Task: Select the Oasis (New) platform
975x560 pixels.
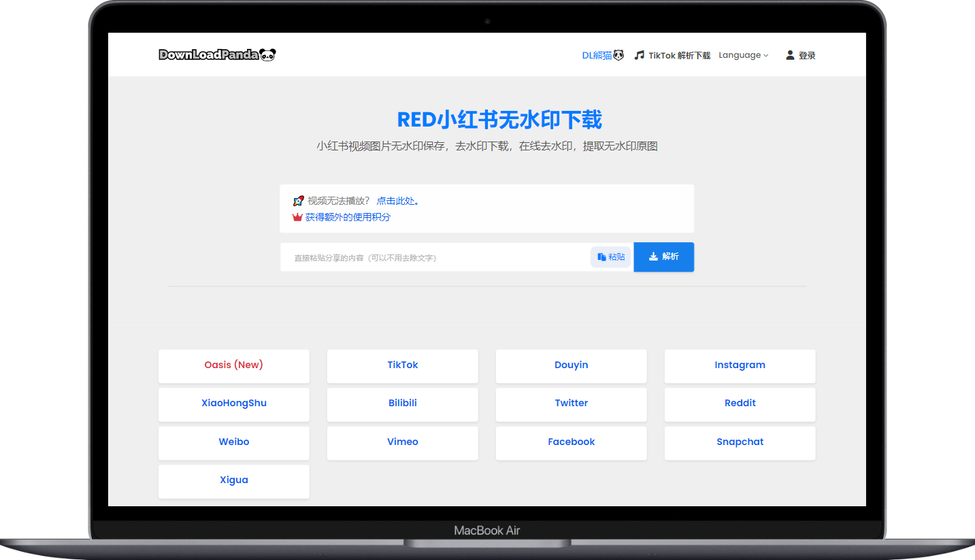Action: click(x=234, y=365)
